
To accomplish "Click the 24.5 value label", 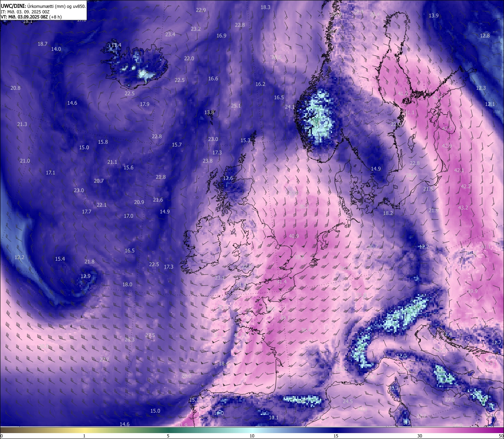I will 348,401.
